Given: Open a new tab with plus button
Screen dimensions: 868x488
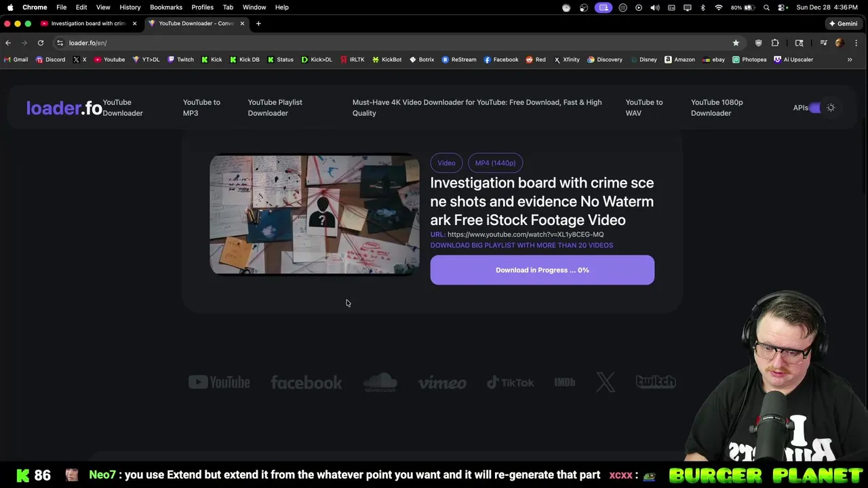Looking at the screenshot, I should tap(258, 24).
